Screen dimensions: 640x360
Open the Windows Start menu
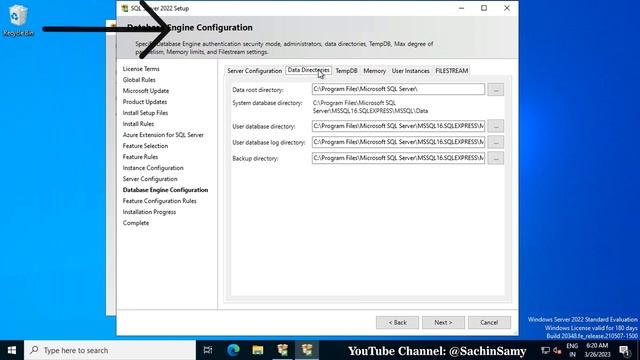point(12,350)
